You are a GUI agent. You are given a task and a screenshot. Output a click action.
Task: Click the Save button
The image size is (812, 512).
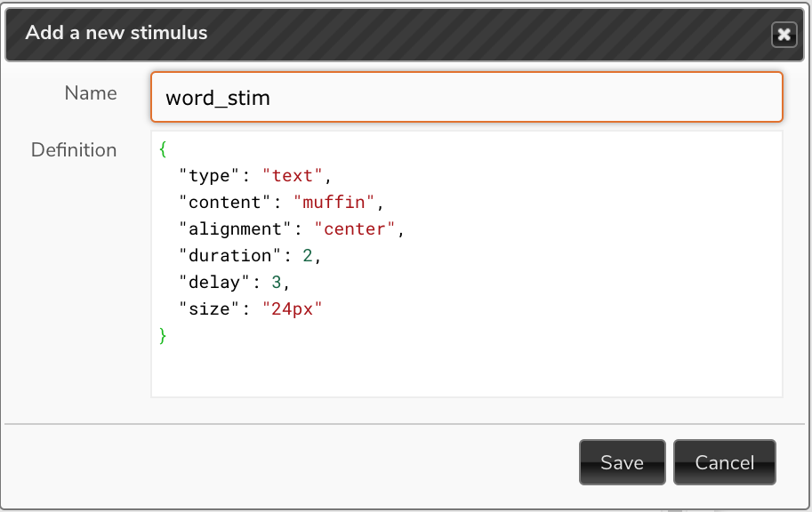622,462
